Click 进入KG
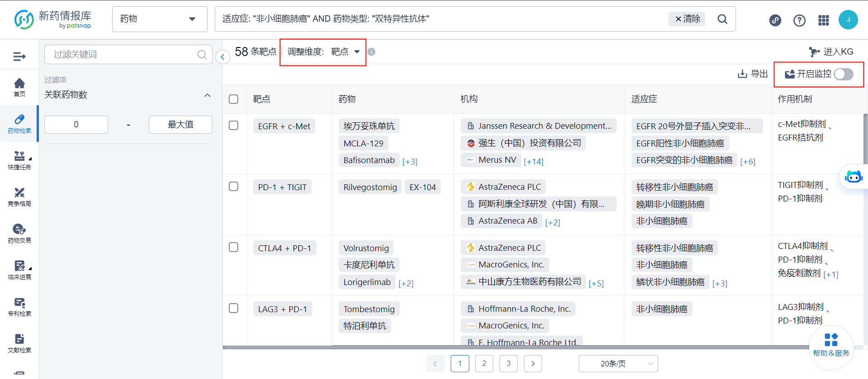868x379 pixels. (831, 51)
